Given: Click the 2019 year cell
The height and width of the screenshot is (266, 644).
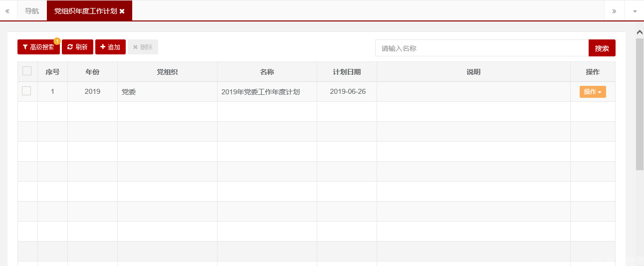Looking at the screenshot, I should [x=92, y=92].
